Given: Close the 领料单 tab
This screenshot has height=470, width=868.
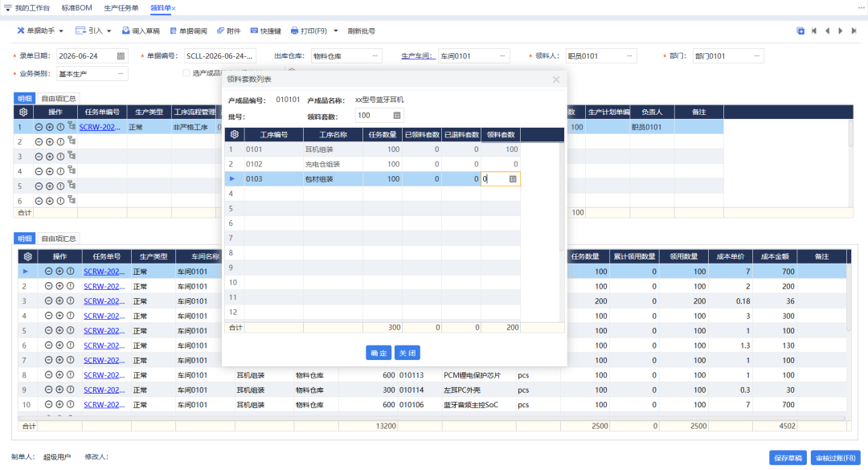Looking at the screenshot, I should pyautogui.click(x=174, y=8).
